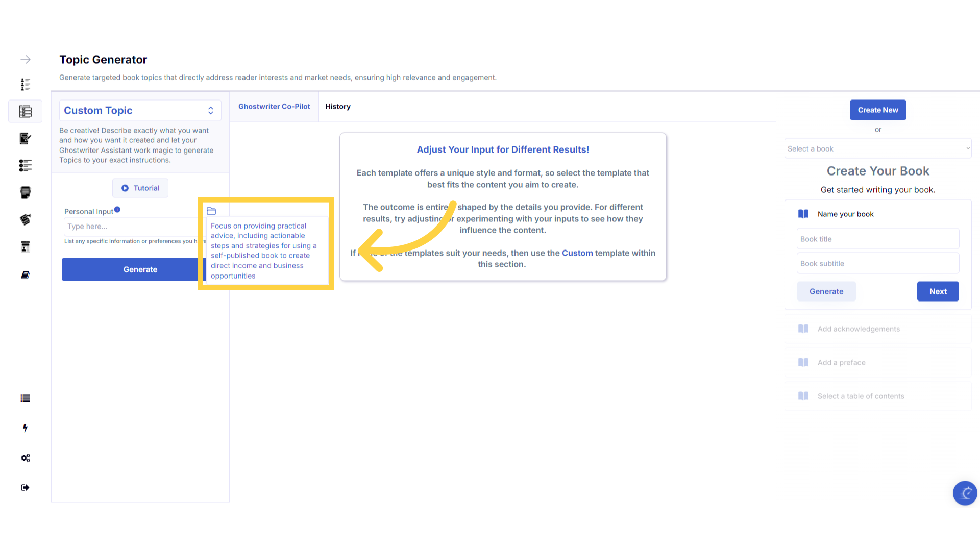Screen dimensions: 980x551
Task: Click the folder icon above prompt suggestion
Action: click(211, 211)
